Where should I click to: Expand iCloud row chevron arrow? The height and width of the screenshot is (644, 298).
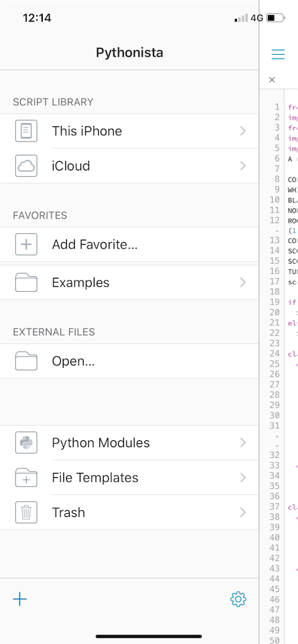coord(243,166)
